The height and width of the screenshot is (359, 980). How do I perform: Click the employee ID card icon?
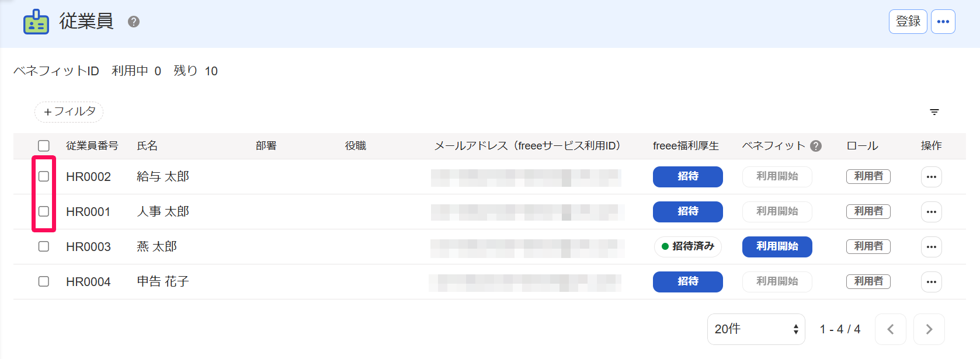(36, 22)
